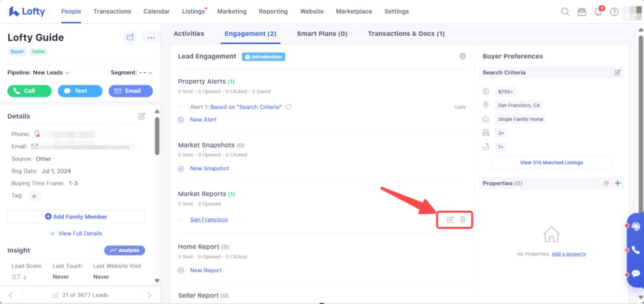The image size is (644, 304).
Task: Click the left panel scroll down arrow
Action: (157, 281)
